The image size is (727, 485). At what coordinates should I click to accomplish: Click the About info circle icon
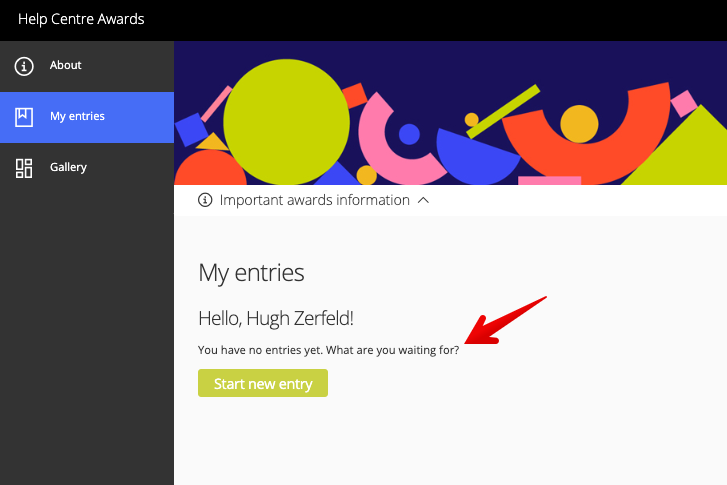click(x=24, y=66)
